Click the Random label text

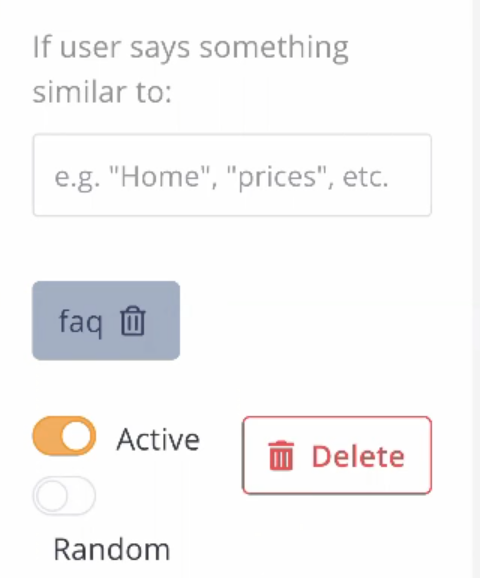(x=112, y=549)
